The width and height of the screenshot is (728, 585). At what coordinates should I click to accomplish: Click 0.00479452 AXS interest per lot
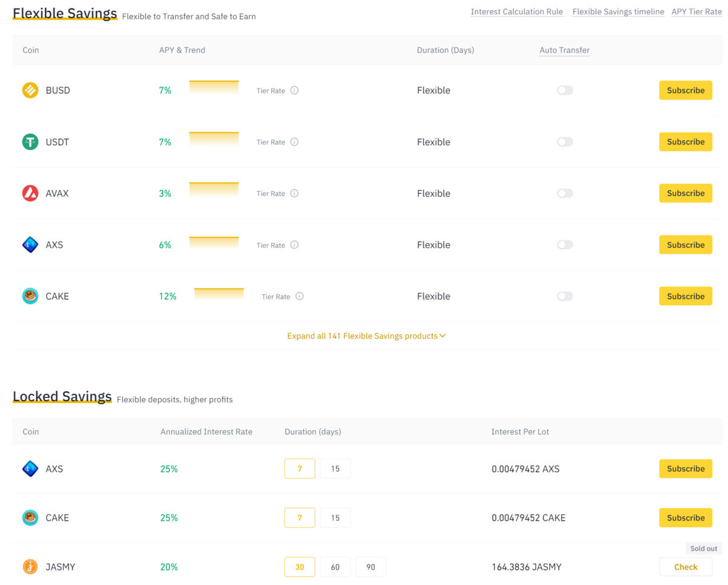[x=525, y=469]
